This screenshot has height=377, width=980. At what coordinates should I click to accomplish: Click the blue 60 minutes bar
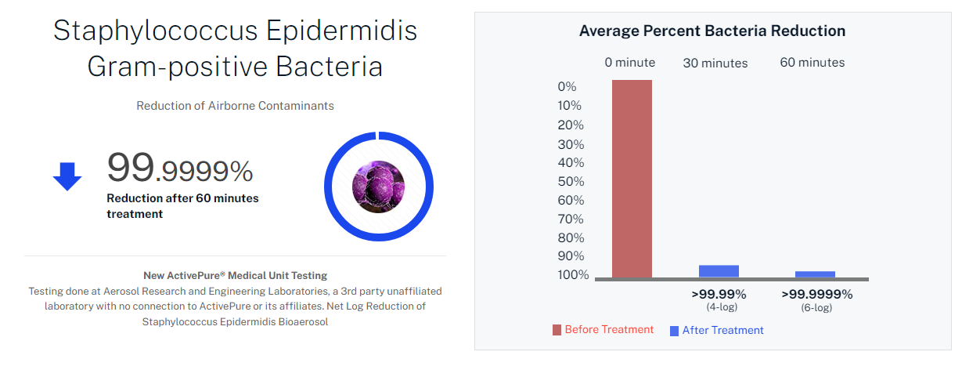[x=815, y=274]
